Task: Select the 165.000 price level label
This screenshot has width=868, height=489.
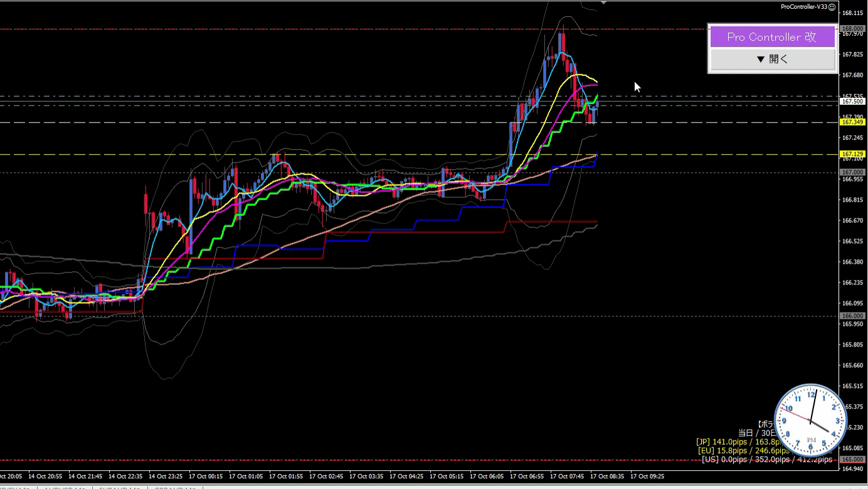Action: (x=852, y=459)
